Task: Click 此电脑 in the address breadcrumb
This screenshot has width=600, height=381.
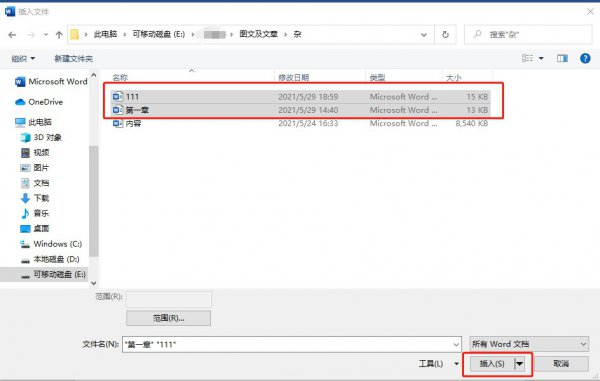Action: tap(105, 34)
